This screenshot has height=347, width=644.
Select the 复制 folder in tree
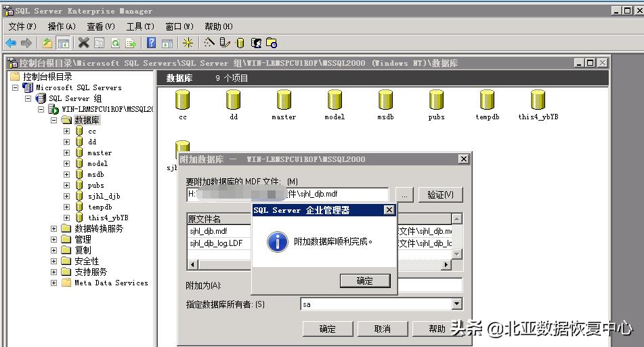click(x=83, y=250)
